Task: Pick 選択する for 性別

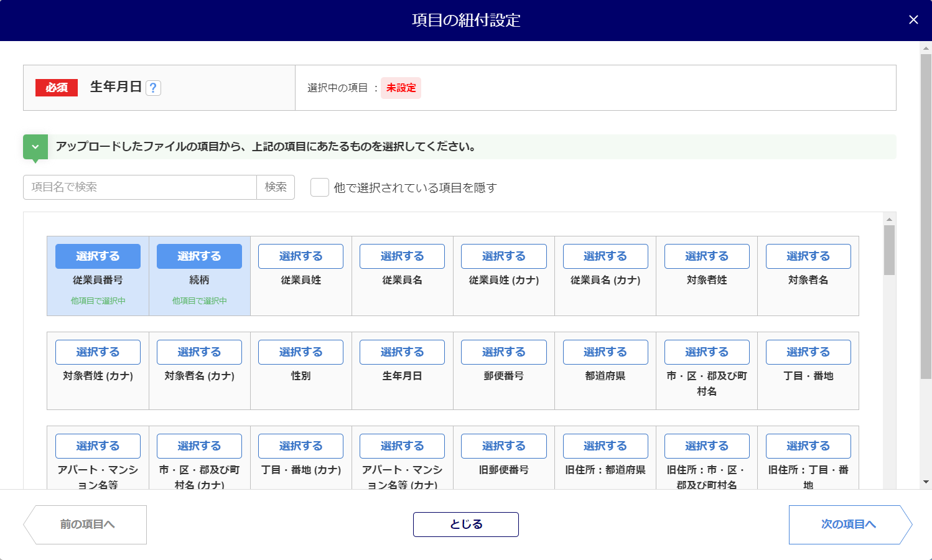Action: pyautogui.click(x=301, y=352)
